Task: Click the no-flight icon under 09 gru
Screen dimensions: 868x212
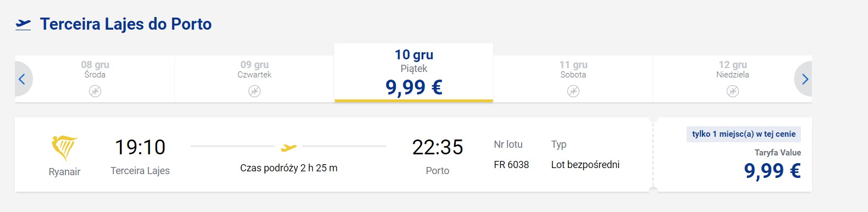Action: click(x=255, y=91)
